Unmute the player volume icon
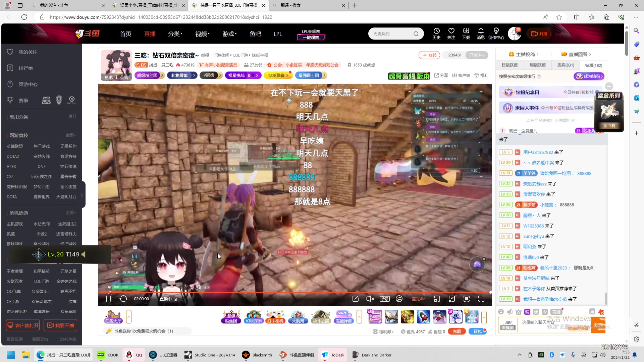The image size is (644, 362). (370, 299)
